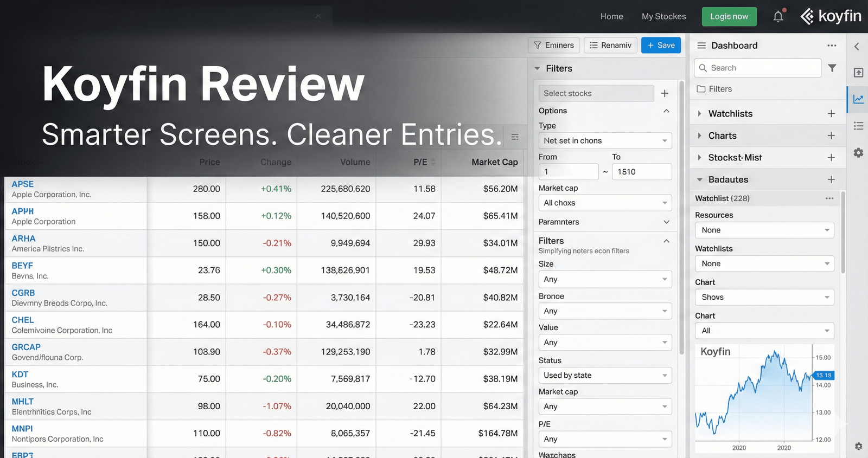Collapse the Filters sub-section chevron
Image resolution: width=868 pixels, height=458 pixels.
pos(666,241)
